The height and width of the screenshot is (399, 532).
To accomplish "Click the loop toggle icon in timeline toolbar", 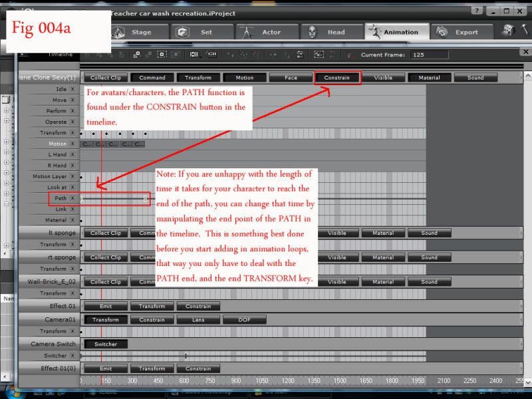I will [300, 55].
